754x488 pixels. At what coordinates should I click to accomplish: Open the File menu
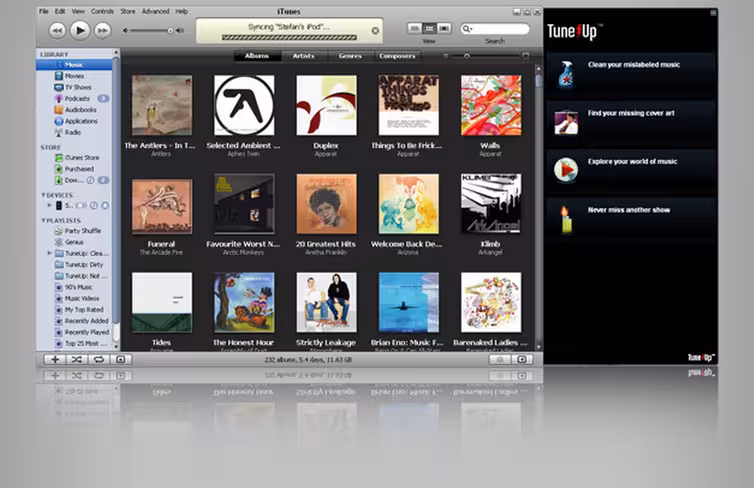coord(44,11)
